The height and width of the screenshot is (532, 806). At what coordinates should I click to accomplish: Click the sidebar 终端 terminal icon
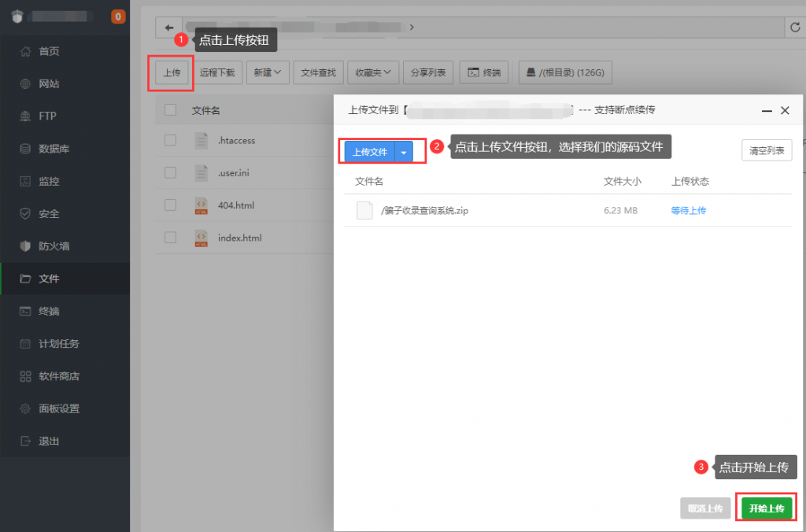coord(25,311)
